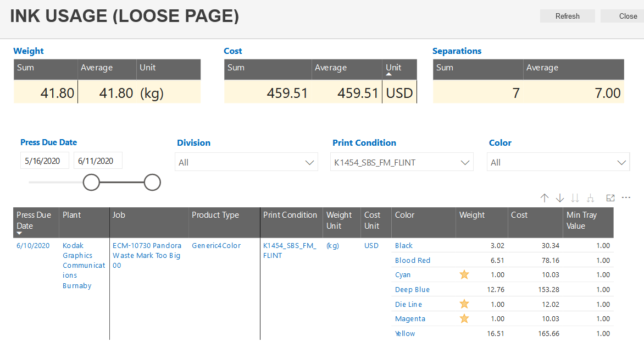The height and width of the screenshot is (347, 644).
Task: Click the start date field 5/16/2020
Action: 45,161
